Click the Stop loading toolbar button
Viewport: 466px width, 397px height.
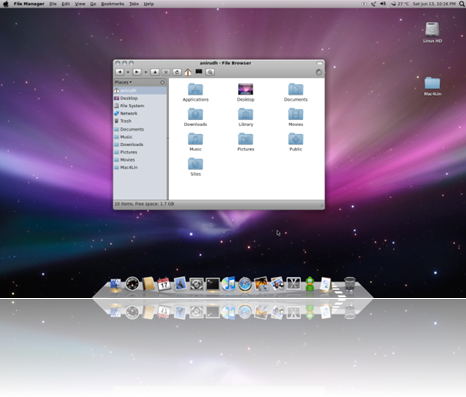[166, 72]
